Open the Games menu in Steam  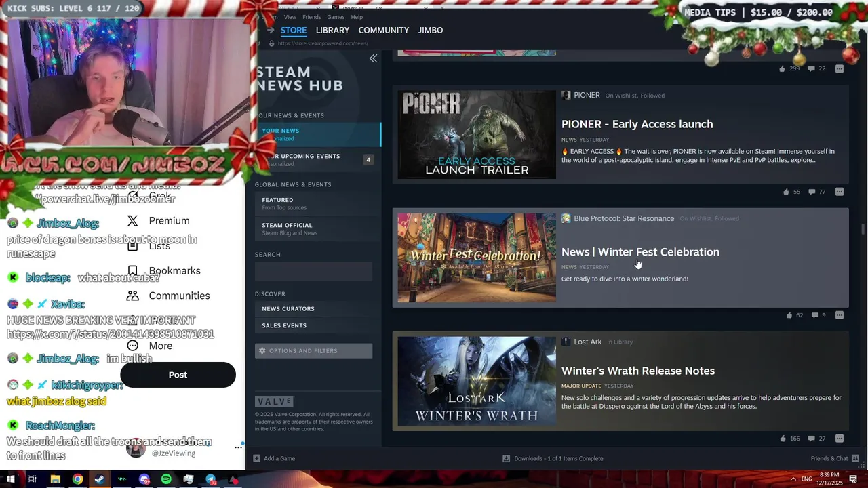click(336, 17)
